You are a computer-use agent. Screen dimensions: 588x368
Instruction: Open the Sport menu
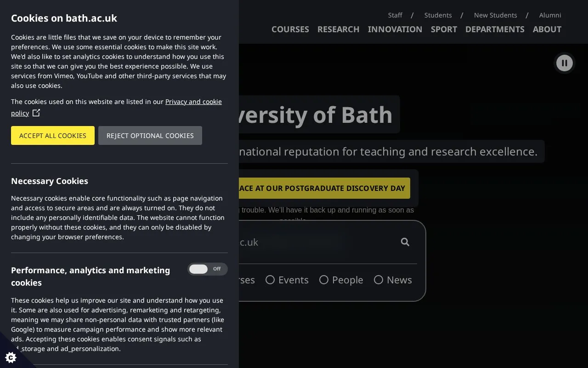(x=444, y=29)
